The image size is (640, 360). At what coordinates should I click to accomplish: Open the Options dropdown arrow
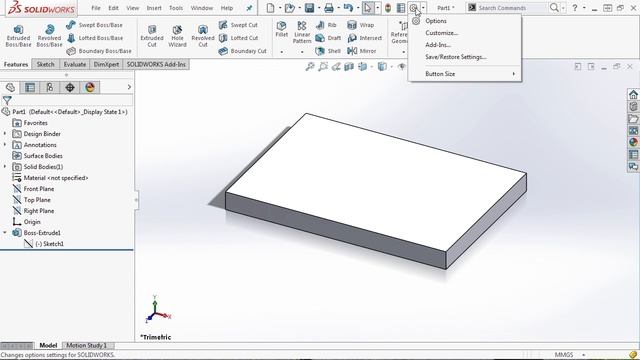click(423, 8)
